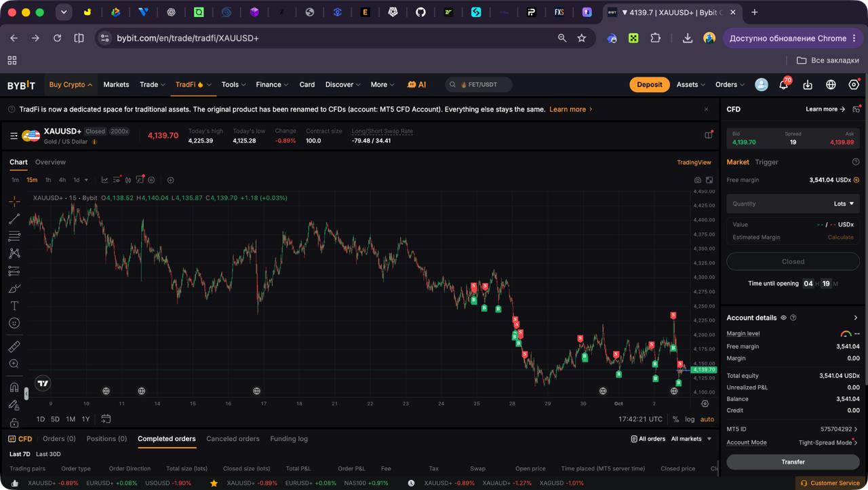
Task: Hide account details with the eye icon
Action: coord(784,318)
